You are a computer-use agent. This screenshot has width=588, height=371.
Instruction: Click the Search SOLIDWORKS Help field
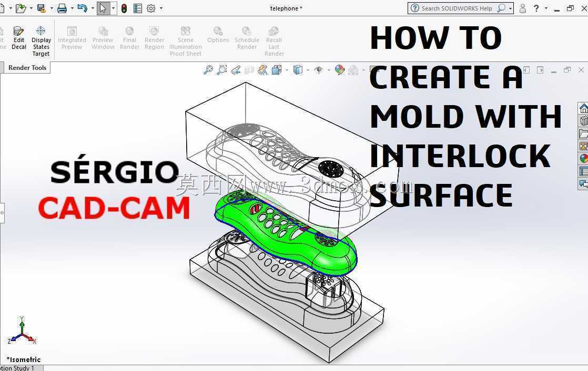(457, 8)
